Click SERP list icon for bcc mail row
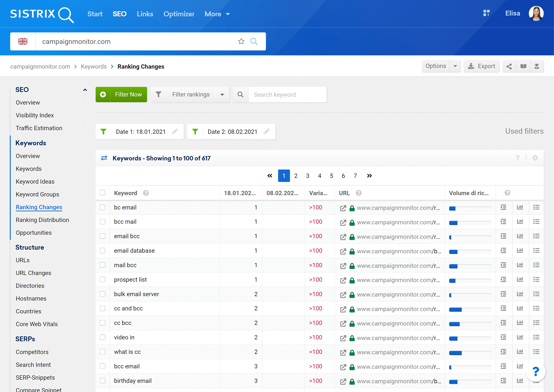Viewport: 554px width, 392px height. pos(503,222)
